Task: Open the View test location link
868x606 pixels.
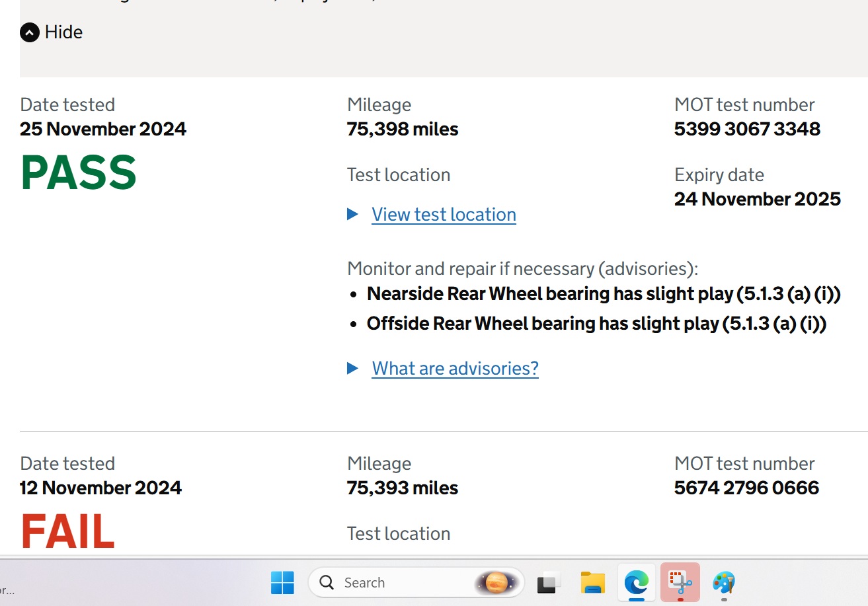Action: tap(444, 214)
